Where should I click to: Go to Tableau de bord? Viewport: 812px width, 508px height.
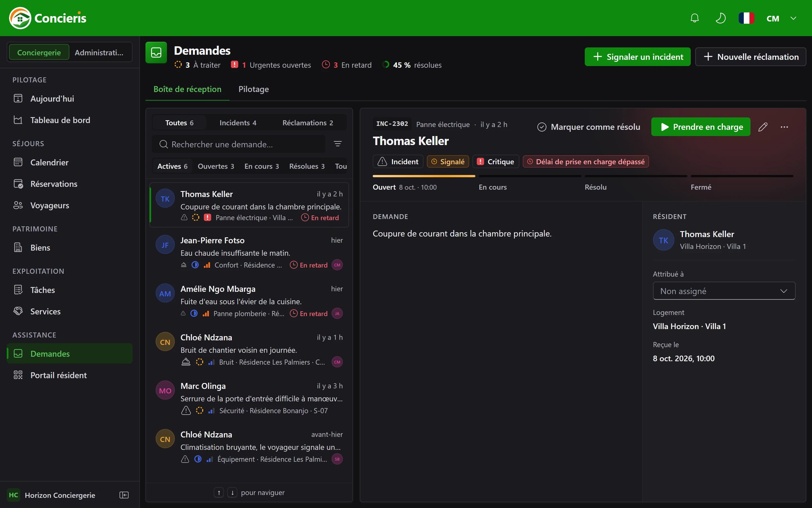pos(69,120)
